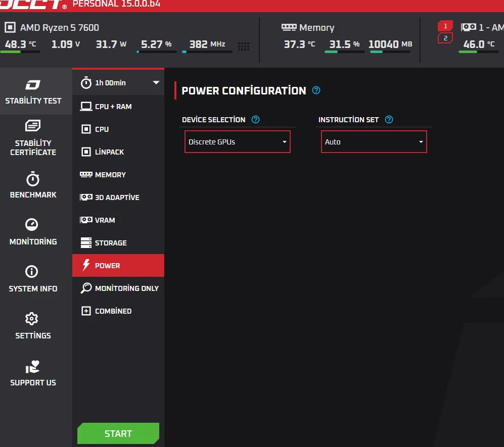Go to the Benchmark section
The width and height of the screenshot is (504, 447).
[33, 185]
